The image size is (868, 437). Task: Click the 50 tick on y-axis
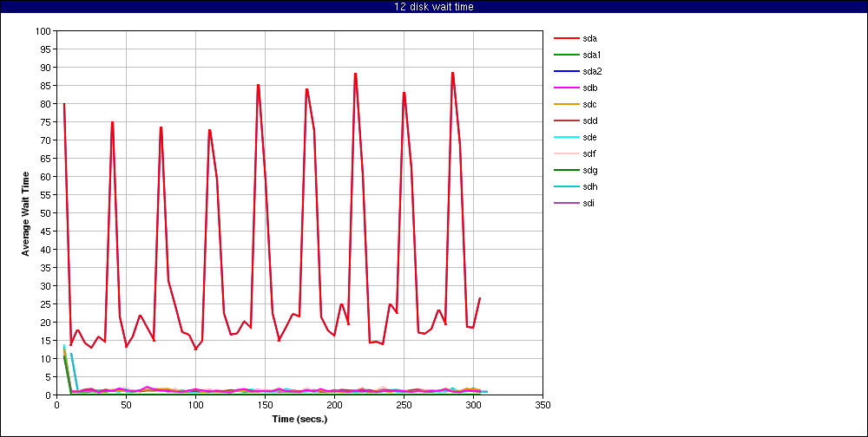(47, 213)
